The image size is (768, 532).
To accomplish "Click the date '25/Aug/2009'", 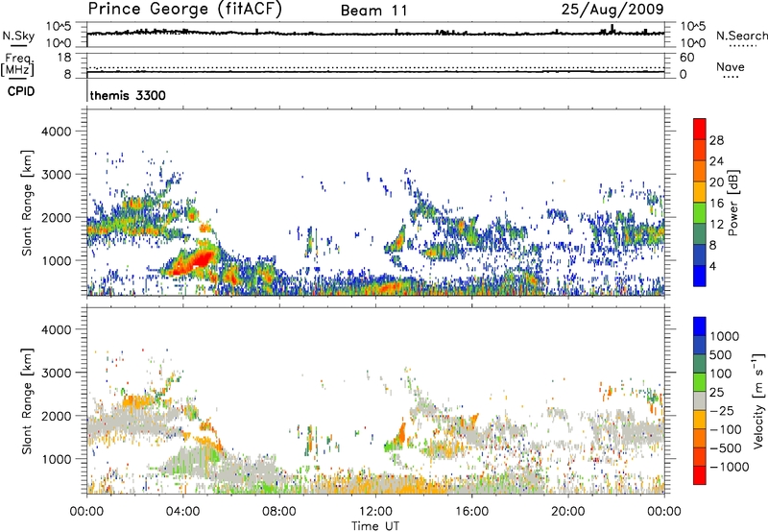I will [612, 10].
